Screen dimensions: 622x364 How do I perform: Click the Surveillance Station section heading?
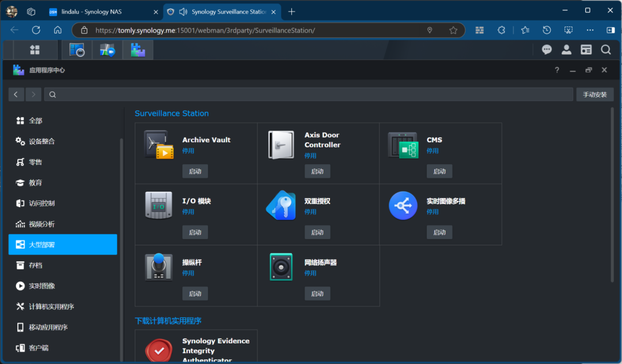click(172, 113)
